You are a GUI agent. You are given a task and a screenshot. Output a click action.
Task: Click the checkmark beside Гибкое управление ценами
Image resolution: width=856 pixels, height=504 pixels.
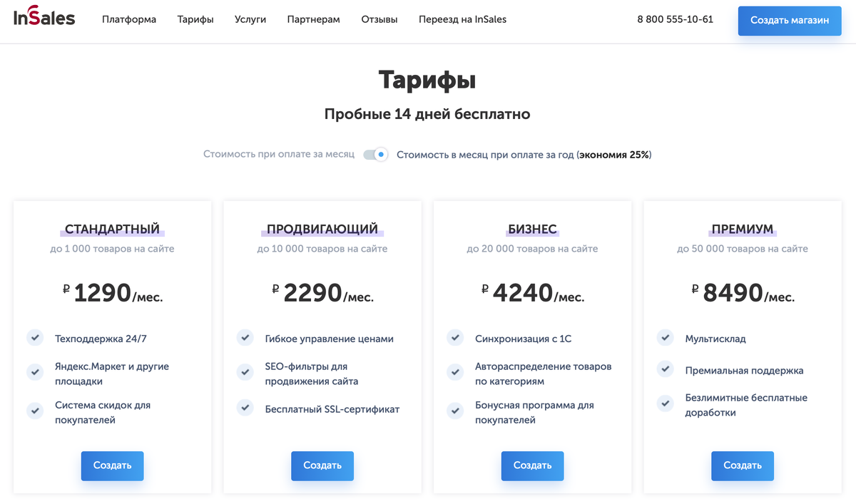coord(245,338)
